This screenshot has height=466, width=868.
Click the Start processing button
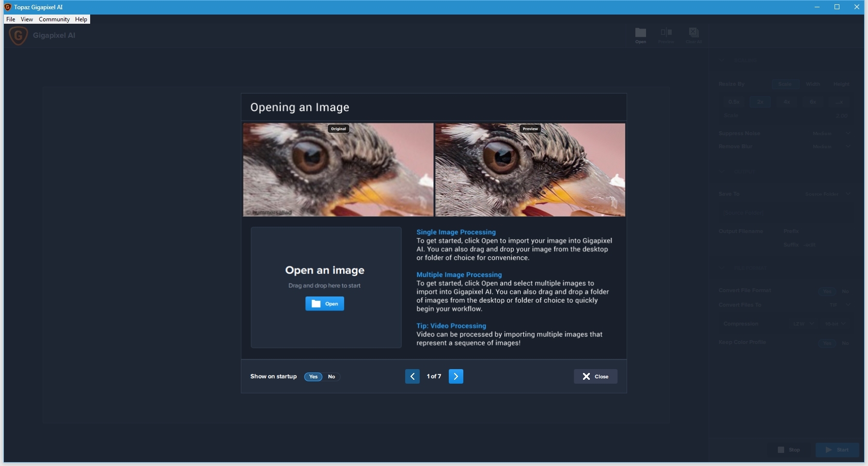point(837,450)
